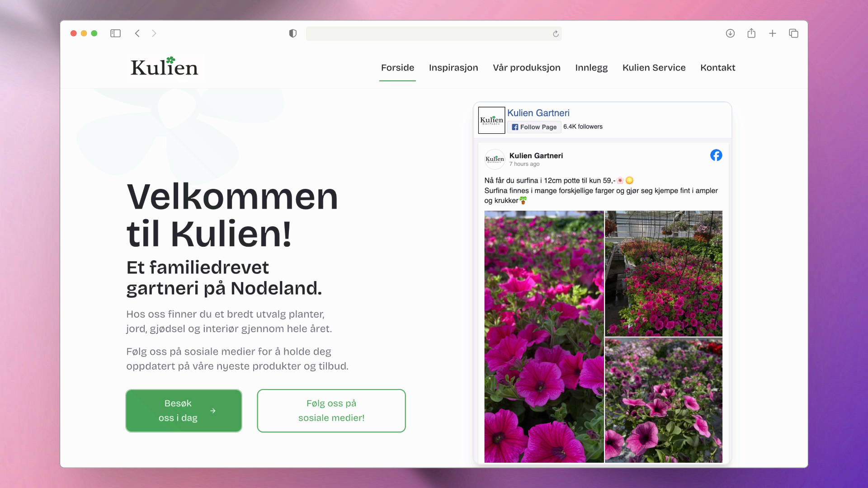Viewport: 868px width, 488px height.
Task: Click the Kulien Gartneri page profile picture
Action: 491,120
